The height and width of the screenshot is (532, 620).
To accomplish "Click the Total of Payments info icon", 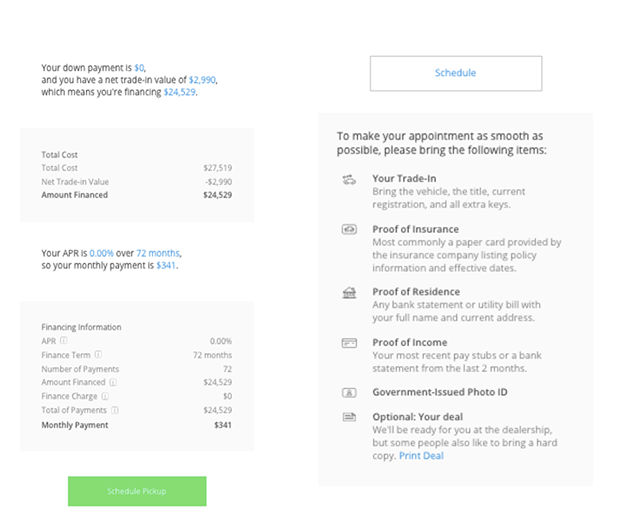I will [x=116, y=410].
